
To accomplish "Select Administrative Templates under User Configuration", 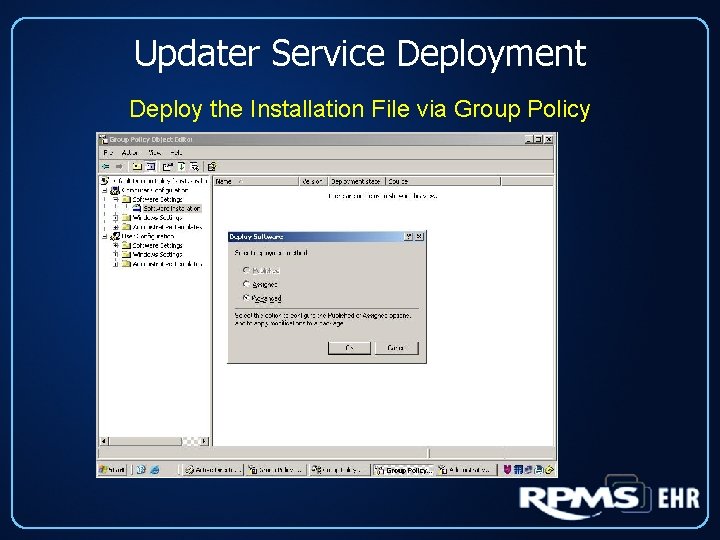I will coord(167,264).
